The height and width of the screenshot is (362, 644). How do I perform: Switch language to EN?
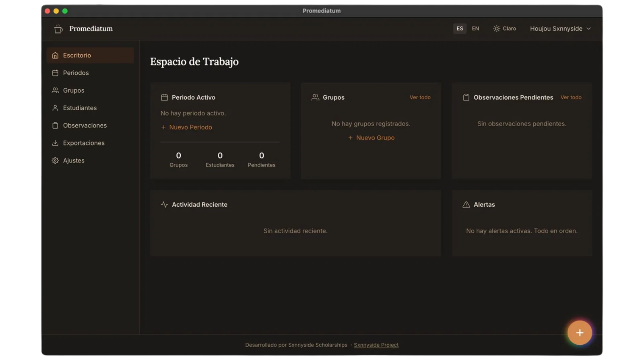point(475,29)
